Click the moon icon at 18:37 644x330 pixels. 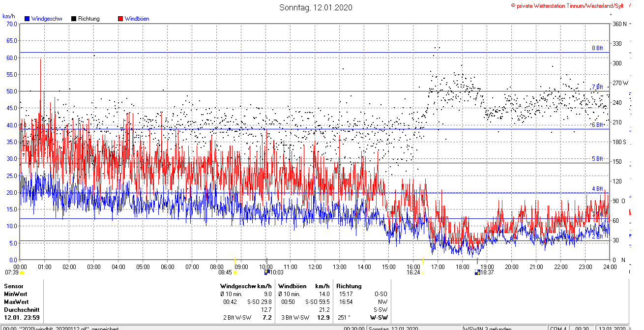[477, 271]
